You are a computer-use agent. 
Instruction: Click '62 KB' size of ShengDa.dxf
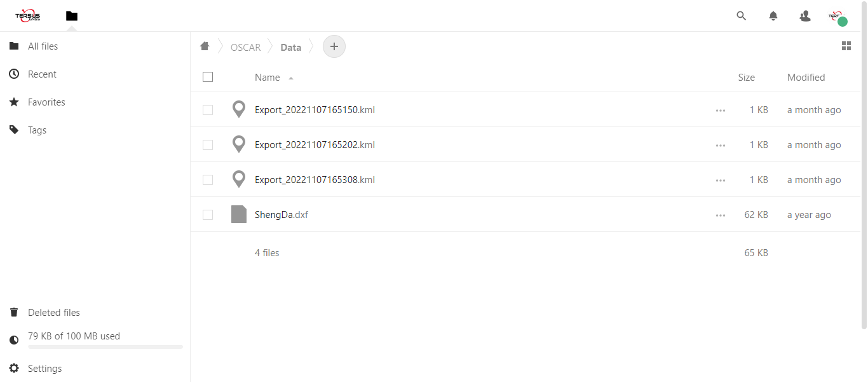(756, 215)
